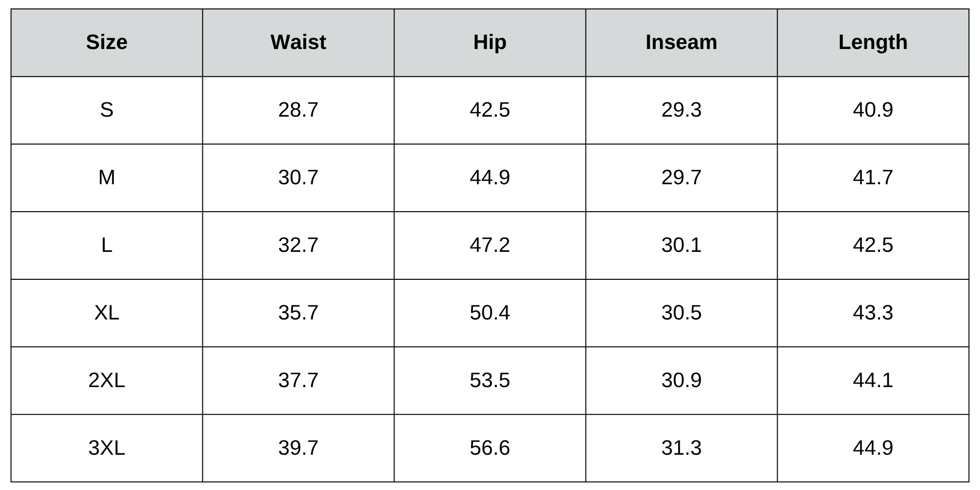Select the XL size cell
Screen dimensions: 980x490
(x=107, y=313)
